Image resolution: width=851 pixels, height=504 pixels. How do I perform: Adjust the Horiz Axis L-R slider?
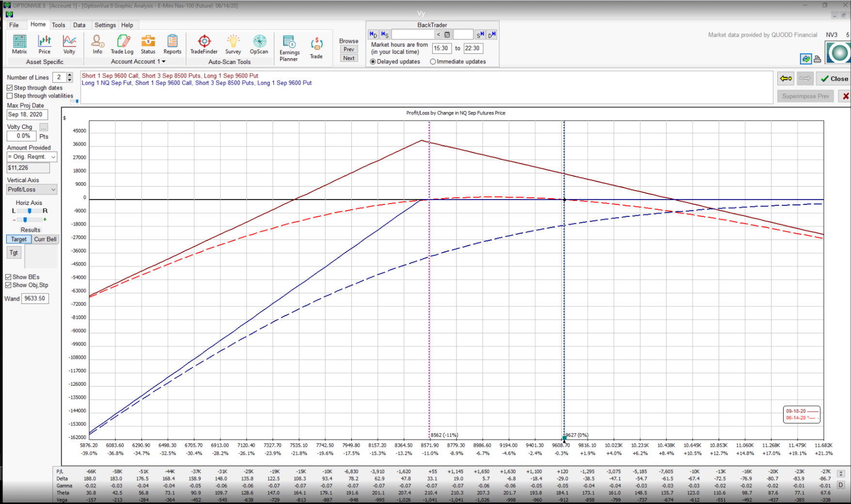point(30,211)
